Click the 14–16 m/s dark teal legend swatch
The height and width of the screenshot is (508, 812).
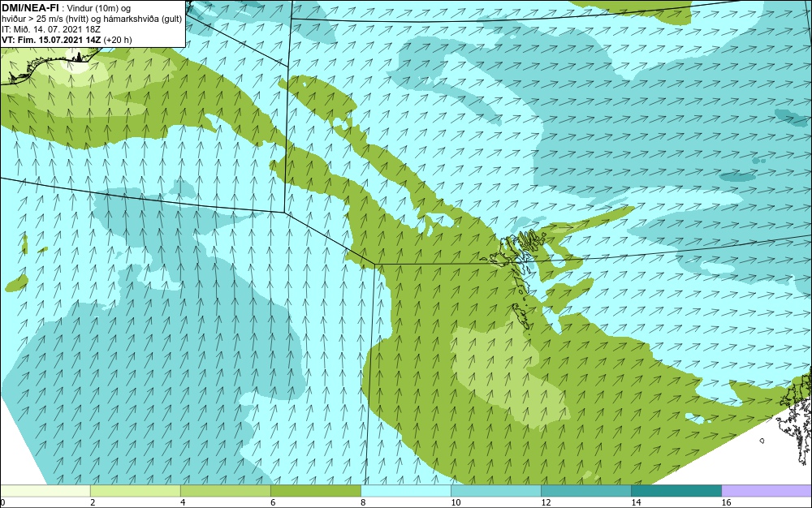coord(676,490)
